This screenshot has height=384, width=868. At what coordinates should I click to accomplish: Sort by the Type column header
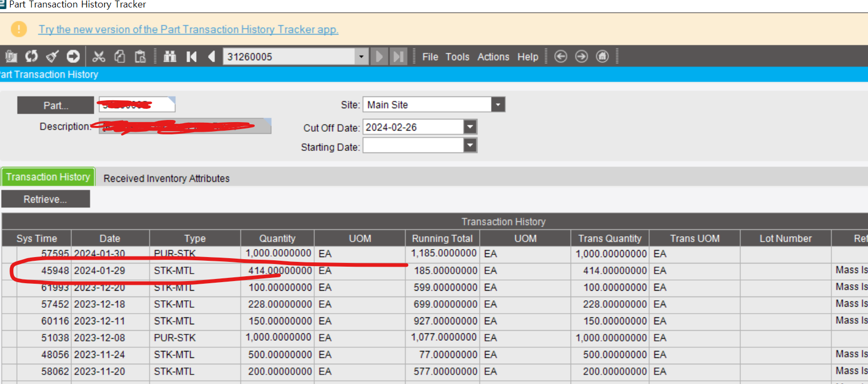[x=195, y=238]
